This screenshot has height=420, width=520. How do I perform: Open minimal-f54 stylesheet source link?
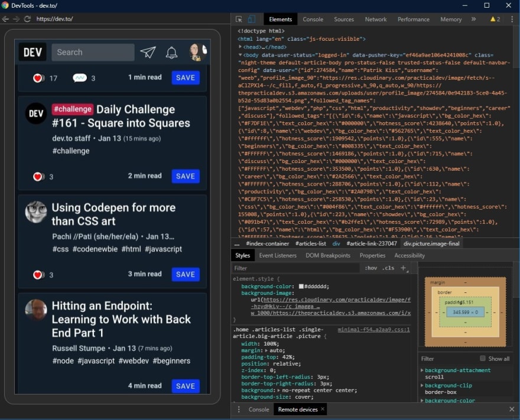pyautogui.click(x=373, y=330)
